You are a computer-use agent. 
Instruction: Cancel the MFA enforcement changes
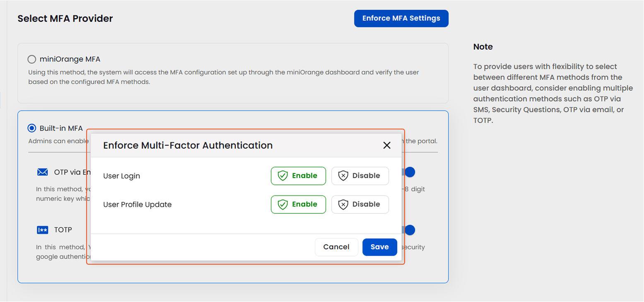(336, 247)
